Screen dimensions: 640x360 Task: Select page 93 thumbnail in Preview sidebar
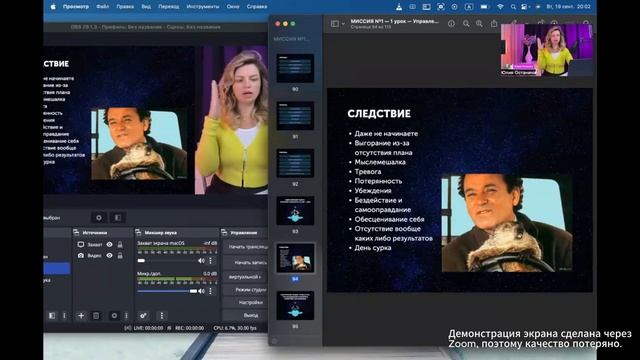point(295,211)
